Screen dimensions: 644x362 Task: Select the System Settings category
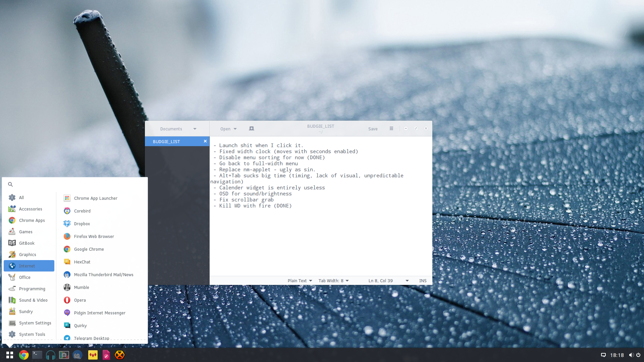coord(29,323)
